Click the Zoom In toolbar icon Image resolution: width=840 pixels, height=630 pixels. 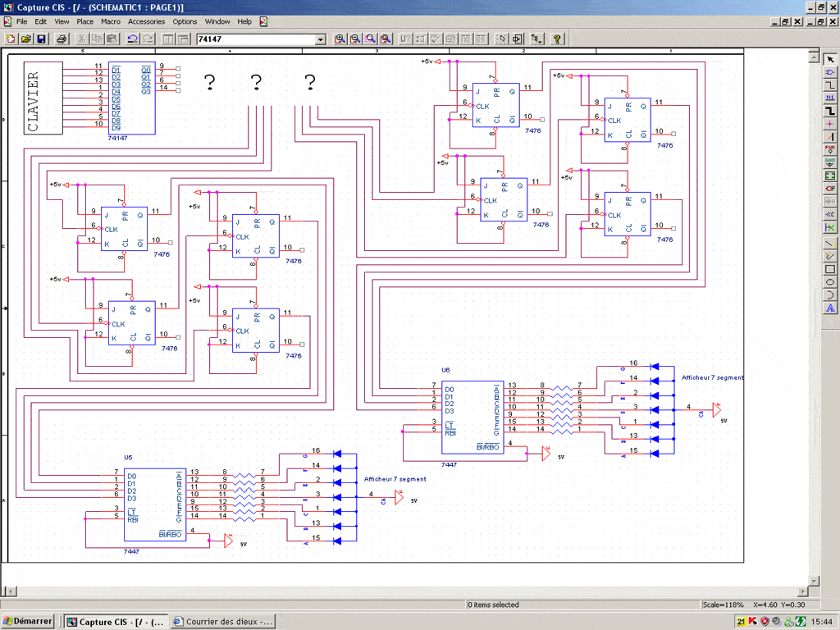click(340, 39)
